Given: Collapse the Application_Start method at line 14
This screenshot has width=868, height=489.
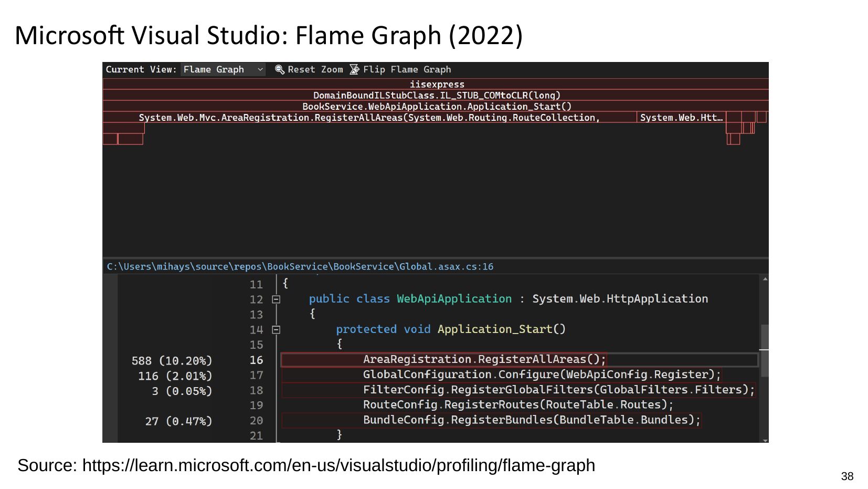Looking at the screenshot, I should [276, 330].
